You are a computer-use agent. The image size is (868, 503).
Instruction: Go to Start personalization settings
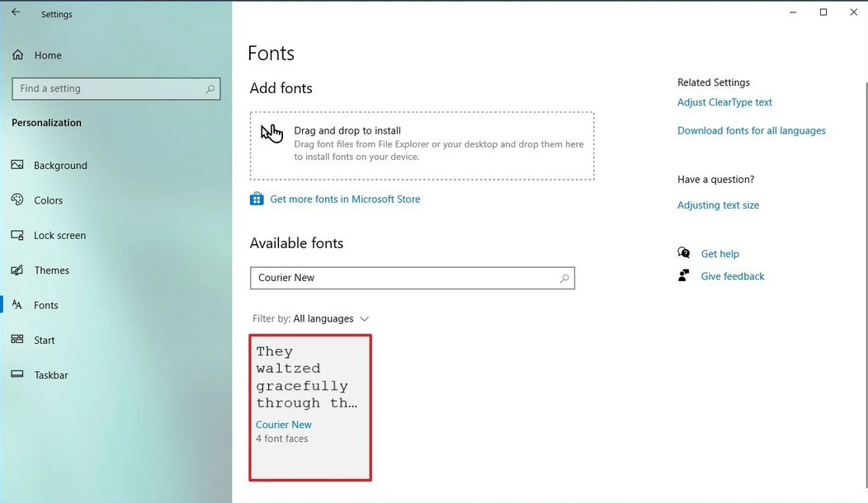click(44, 340)
